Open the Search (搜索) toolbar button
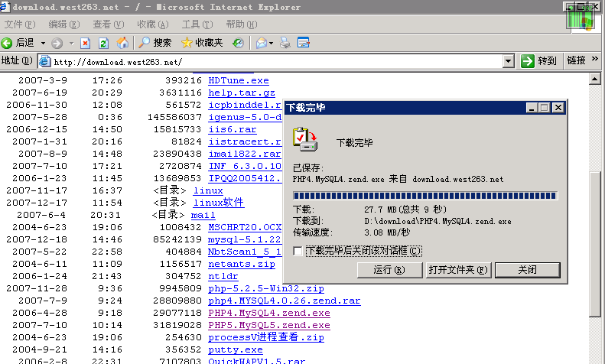The image size is (605, 364). 155,43
